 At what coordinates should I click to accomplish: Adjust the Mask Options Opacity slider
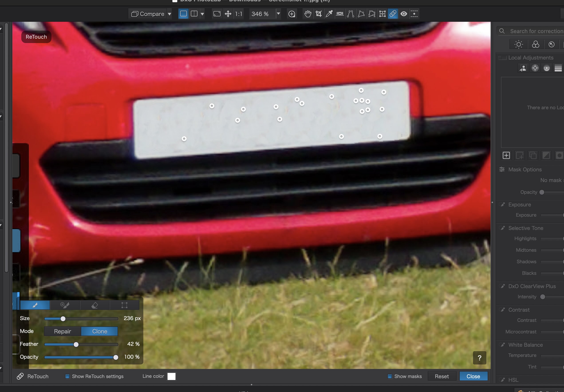click(x=542, y=192)
